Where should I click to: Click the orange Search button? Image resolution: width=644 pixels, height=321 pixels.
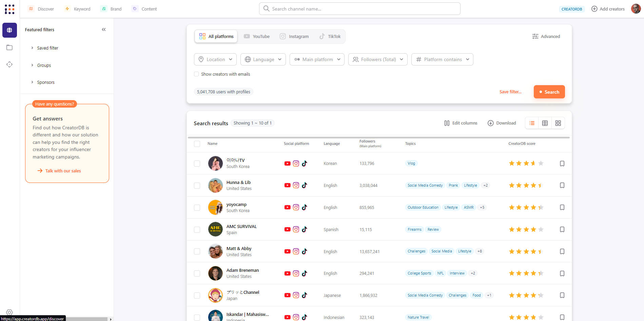(549, 92)
